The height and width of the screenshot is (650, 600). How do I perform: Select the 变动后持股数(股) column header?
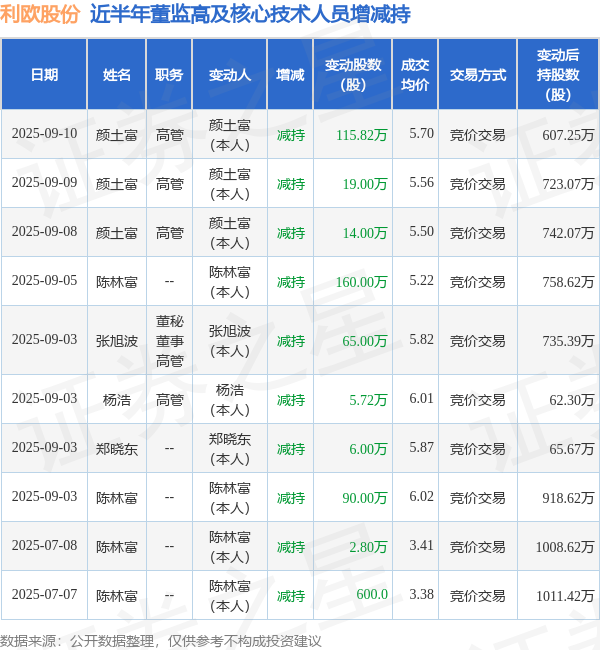click(x=558, y=75)
